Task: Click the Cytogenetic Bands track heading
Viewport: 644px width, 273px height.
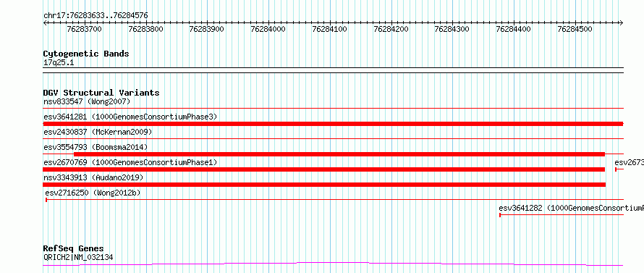Action: (86, 54)
